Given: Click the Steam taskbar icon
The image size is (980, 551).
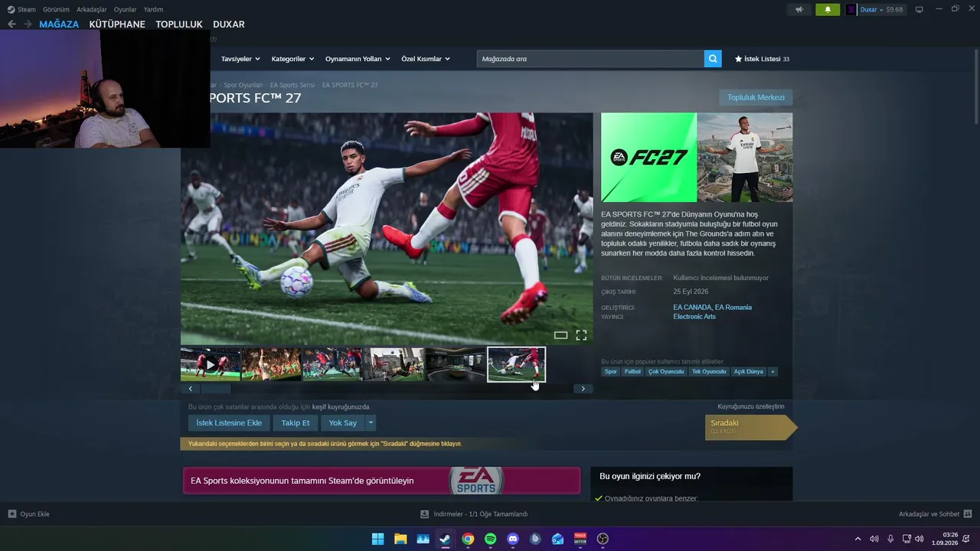Looking at the screenshot, I should 445,539.
